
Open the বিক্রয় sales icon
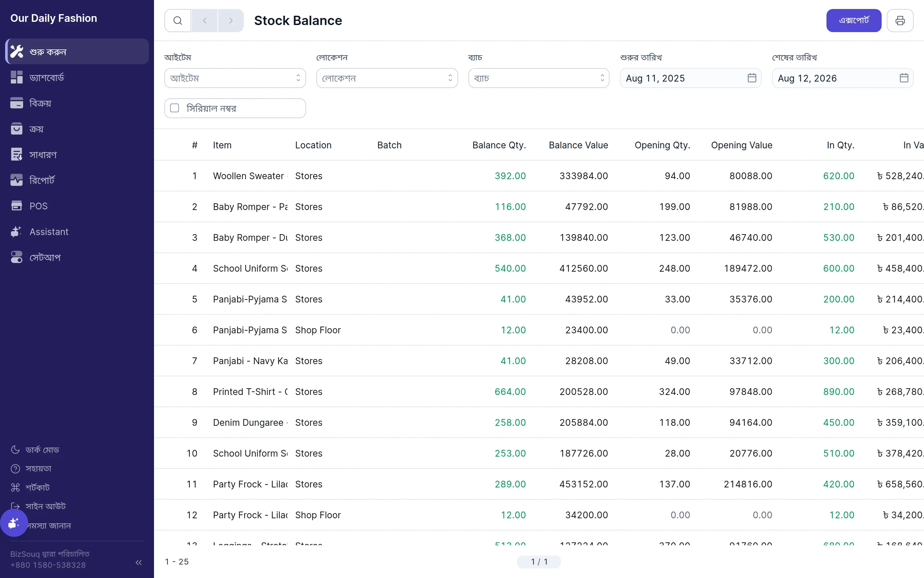16,103
